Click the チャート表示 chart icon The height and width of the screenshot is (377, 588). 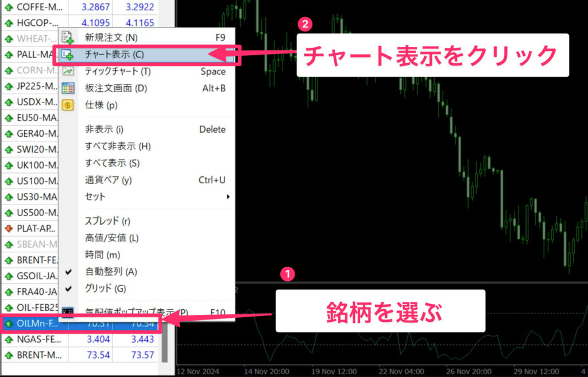coord(68,54)
